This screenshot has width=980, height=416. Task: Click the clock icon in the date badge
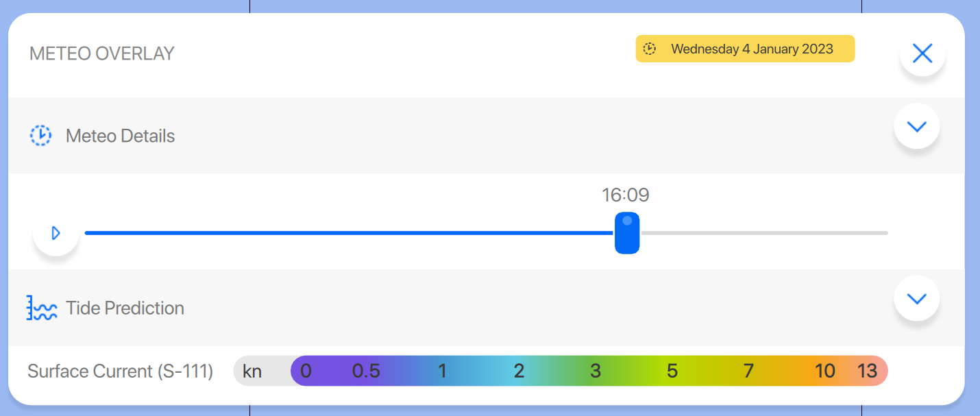[650, 49]
